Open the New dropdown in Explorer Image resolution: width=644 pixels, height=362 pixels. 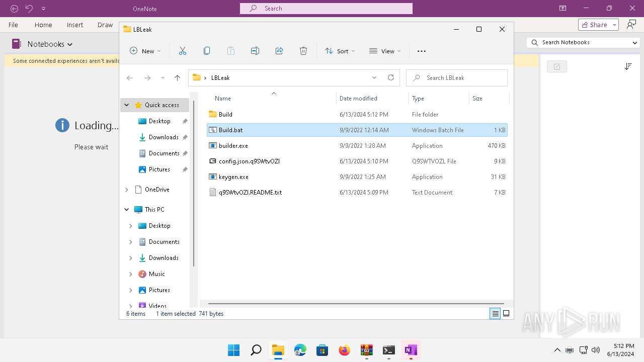point(145,51)
